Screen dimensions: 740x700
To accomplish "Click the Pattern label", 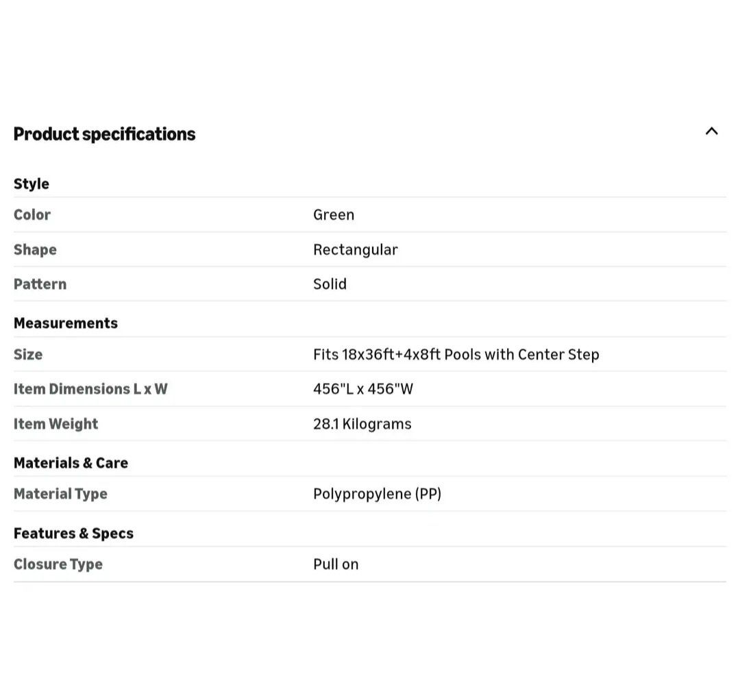I will click(40, 284).
